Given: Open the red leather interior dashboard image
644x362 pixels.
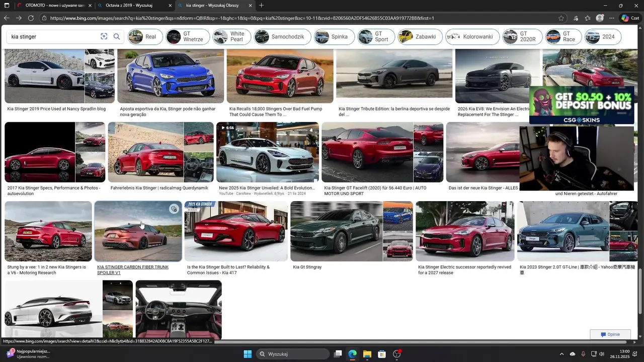Looking at the screenshot, I should (x=179, y=309).
